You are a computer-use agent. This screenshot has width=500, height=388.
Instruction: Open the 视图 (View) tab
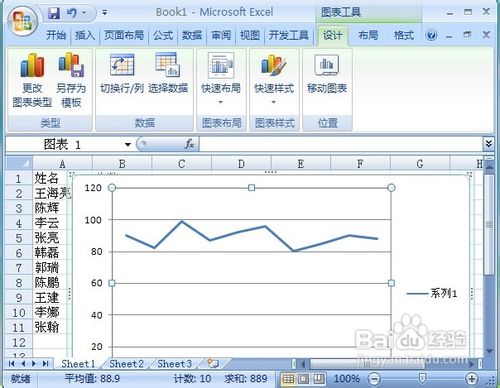pyautogui.click(x=250, y=35)
